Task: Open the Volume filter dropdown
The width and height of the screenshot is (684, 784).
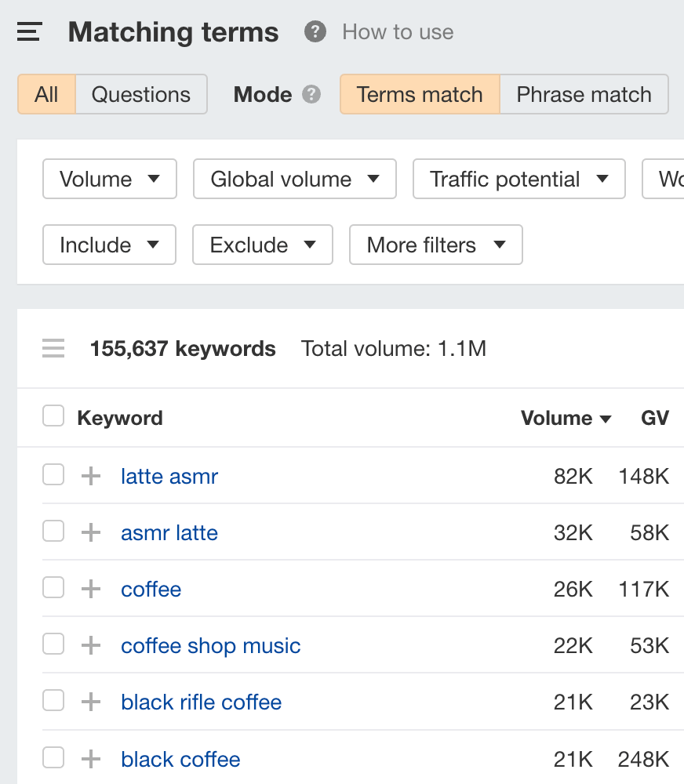Action: [109, 179]
